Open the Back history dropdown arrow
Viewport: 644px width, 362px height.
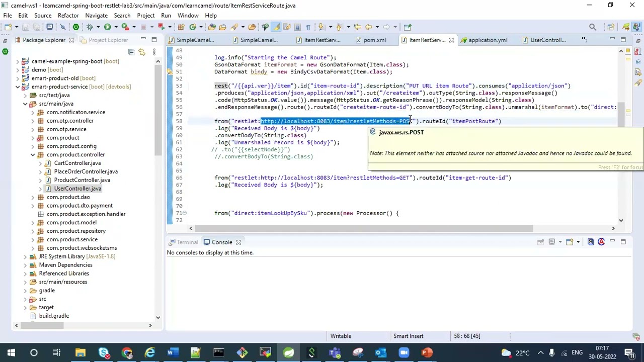[x=377, y=27]
